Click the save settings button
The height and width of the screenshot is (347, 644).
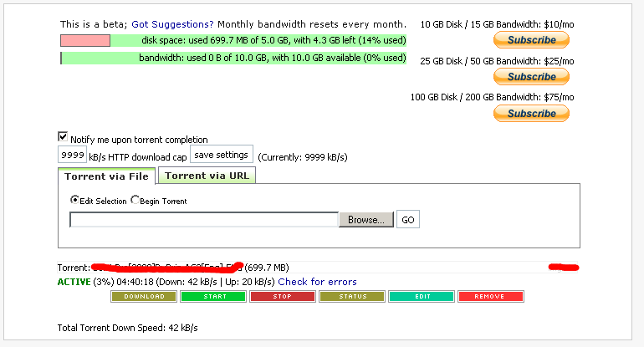click(x=222, y=155)
